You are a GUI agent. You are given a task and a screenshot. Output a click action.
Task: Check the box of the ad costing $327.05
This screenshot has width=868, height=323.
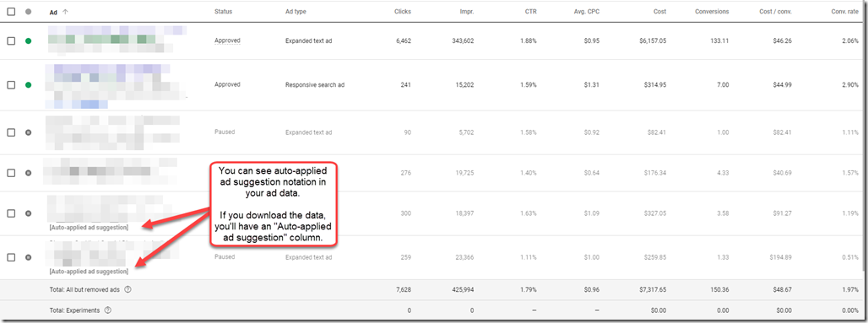click(11, 213)
